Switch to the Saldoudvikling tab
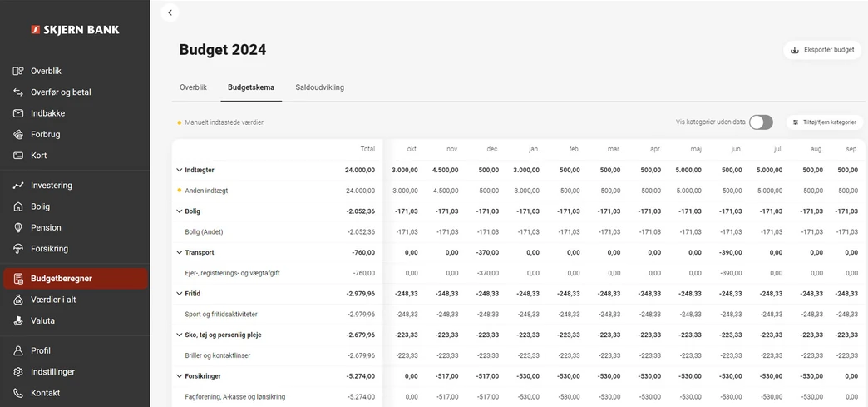 (x=319, y=87)
